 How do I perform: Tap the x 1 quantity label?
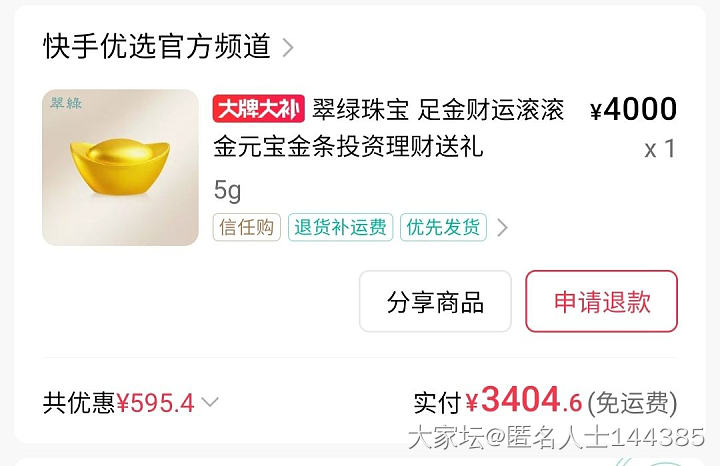[660, 149]
